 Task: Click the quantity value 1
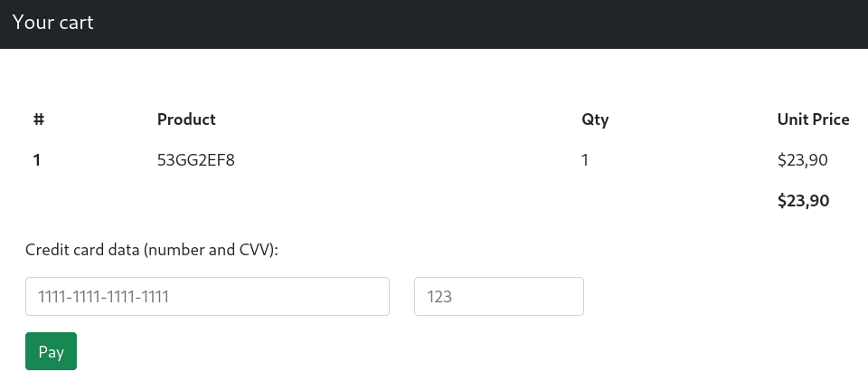[585, 160]
